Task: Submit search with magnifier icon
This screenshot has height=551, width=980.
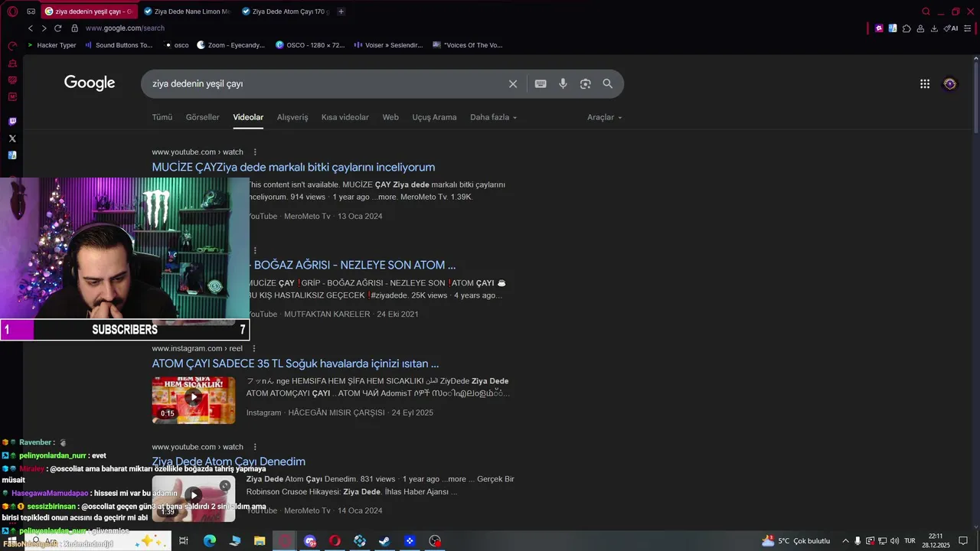Action: (x=608, y=84)
